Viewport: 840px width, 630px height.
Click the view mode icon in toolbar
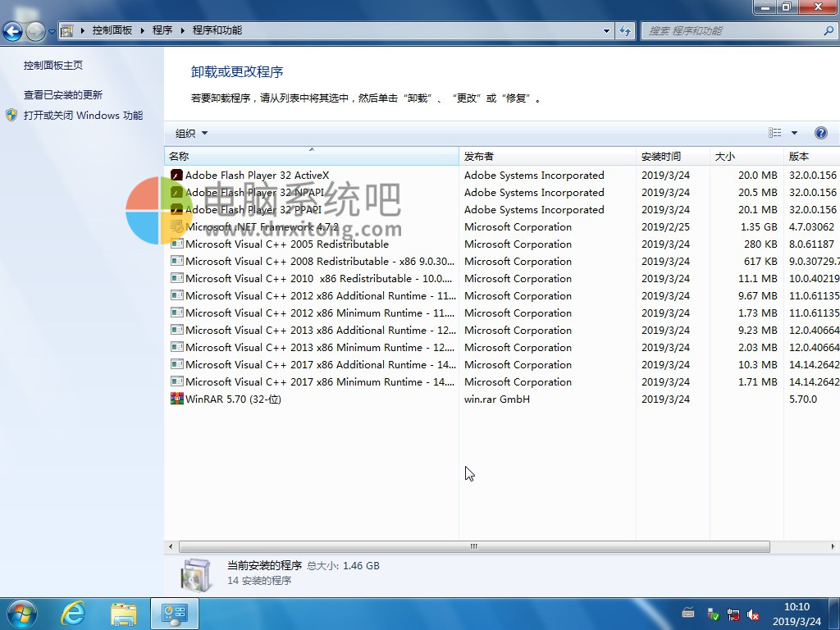[x=775, y=133]
